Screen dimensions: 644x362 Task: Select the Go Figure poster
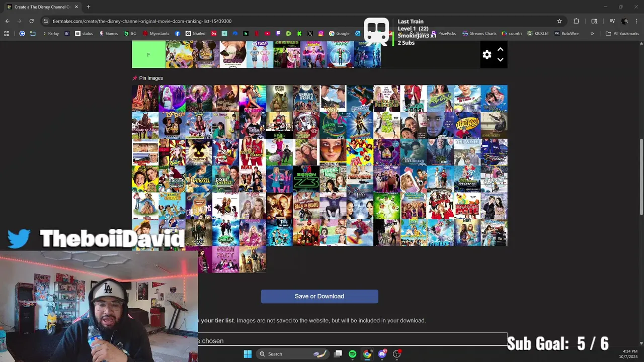point(494,179)
